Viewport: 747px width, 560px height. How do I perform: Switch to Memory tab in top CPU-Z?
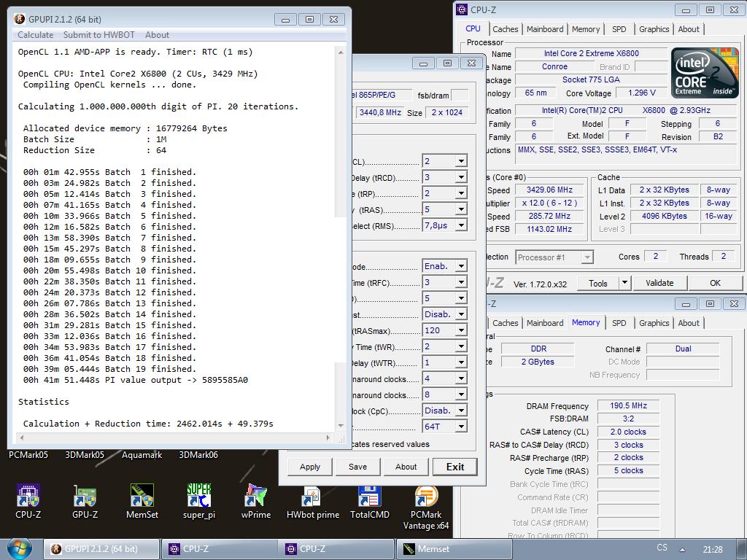[x=586, y=29]
